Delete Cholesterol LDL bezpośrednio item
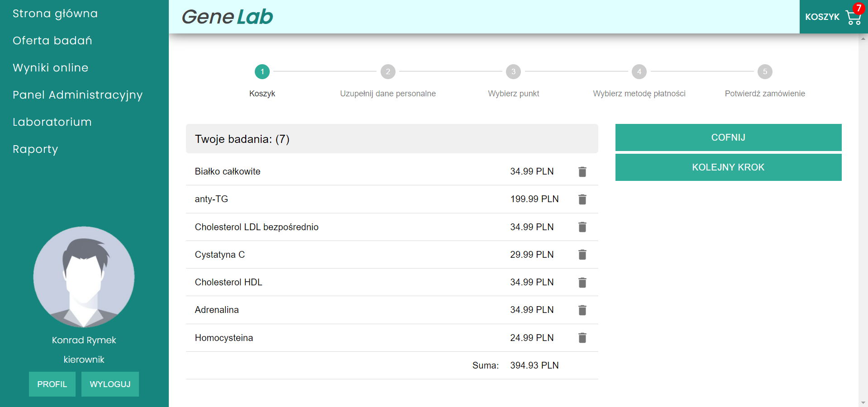Screen dimensions: 868x407 (582, 227)
